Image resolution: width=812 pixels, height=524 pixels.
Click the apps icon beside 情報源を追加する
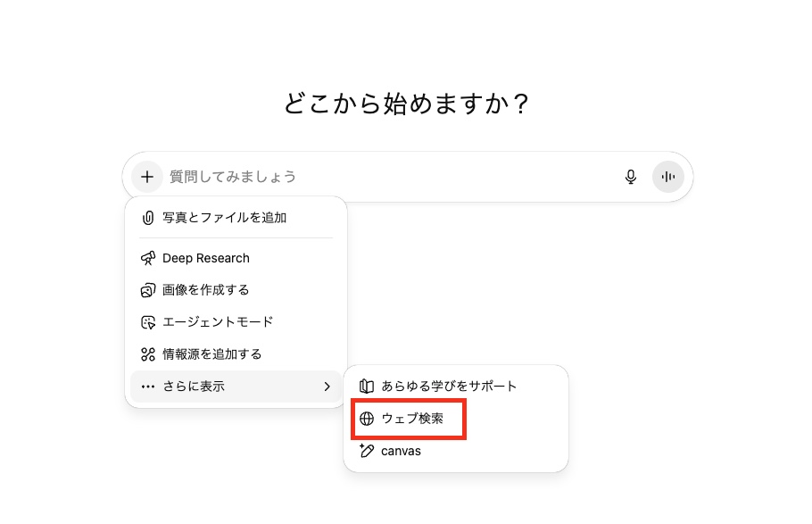148,354
